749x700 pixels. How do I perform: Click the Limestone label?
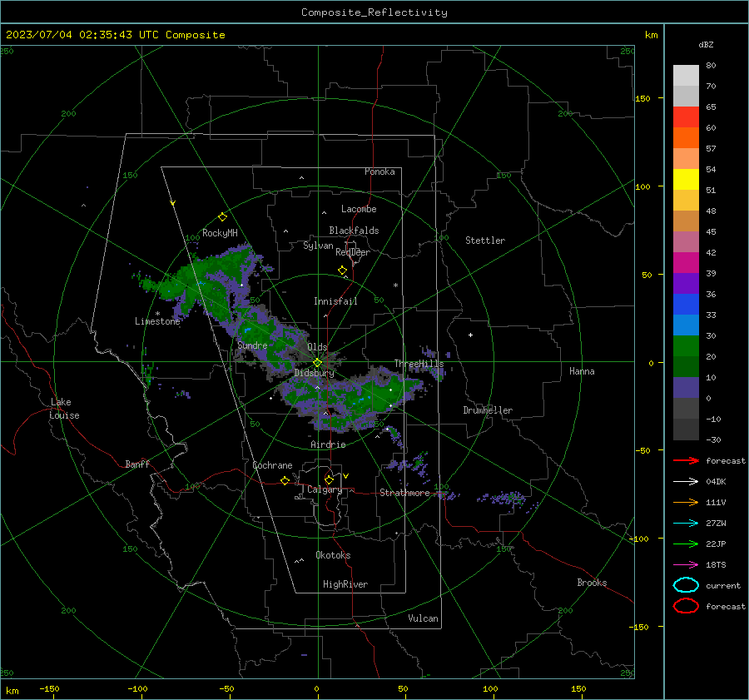pos(157,321)
